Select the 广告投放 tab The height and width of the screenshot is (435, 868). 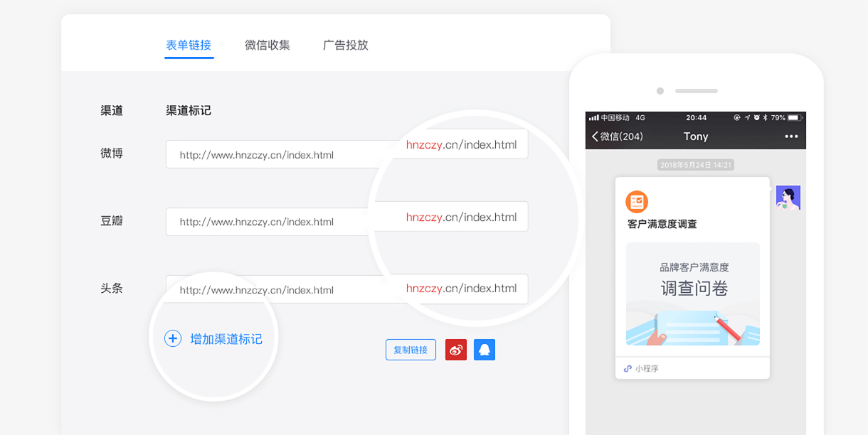click(346, 45)
